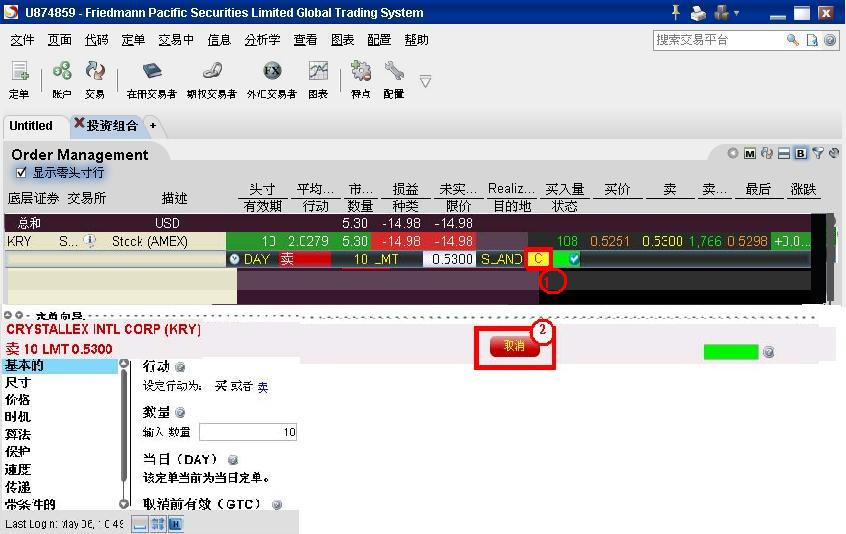Open the DAY time-in-force dropdown

point(234,259)
